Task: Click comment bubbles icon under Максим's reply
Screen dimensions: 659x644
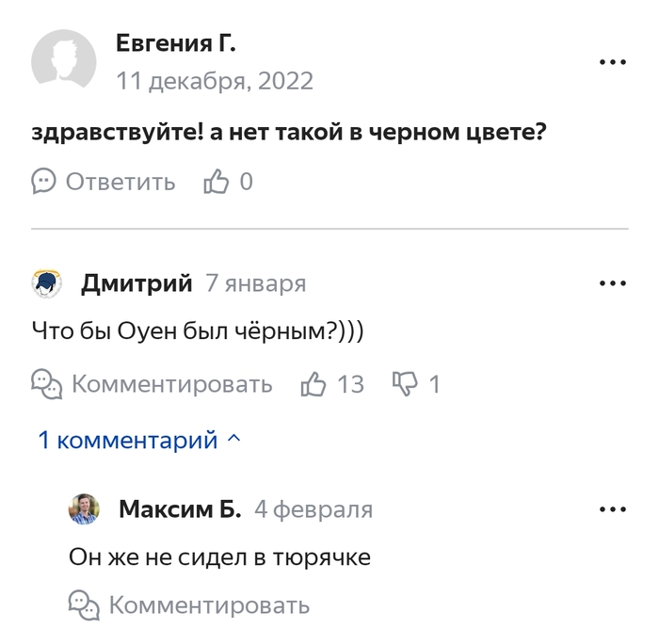Action: tap(84, 604)
